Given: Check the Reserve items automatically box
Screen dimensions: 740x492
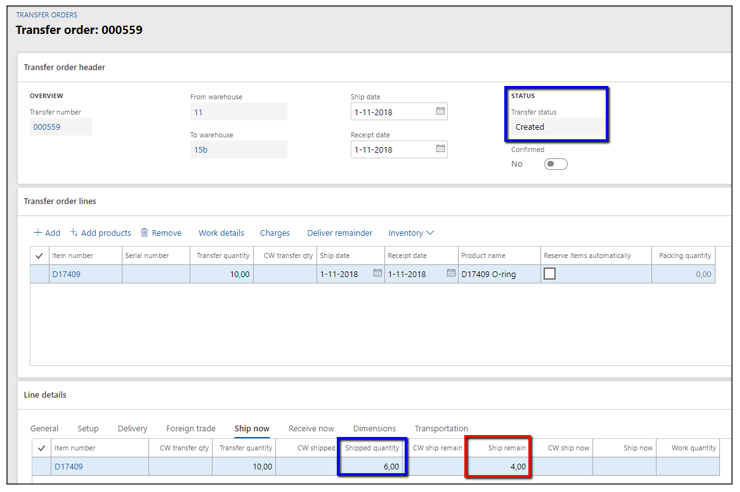Looking at the screenshot, I should coord(549,273).
